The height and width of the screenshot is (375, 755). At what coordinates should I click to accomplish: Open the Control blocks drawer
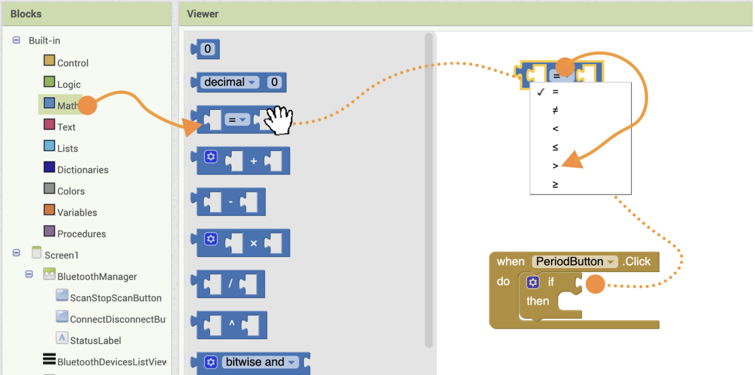coord(73,63)
